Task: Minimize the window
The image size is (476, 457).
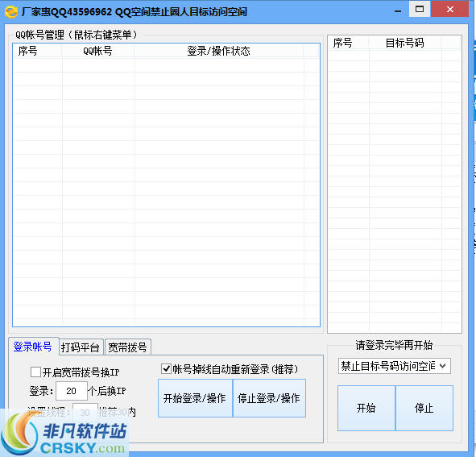Action: point(398,11)
